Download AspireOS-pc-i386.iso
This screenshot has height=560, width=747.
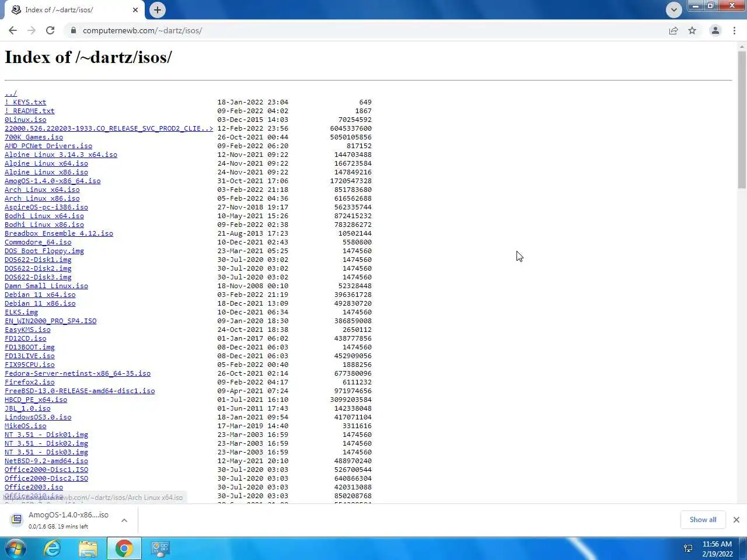coord(46,207)
